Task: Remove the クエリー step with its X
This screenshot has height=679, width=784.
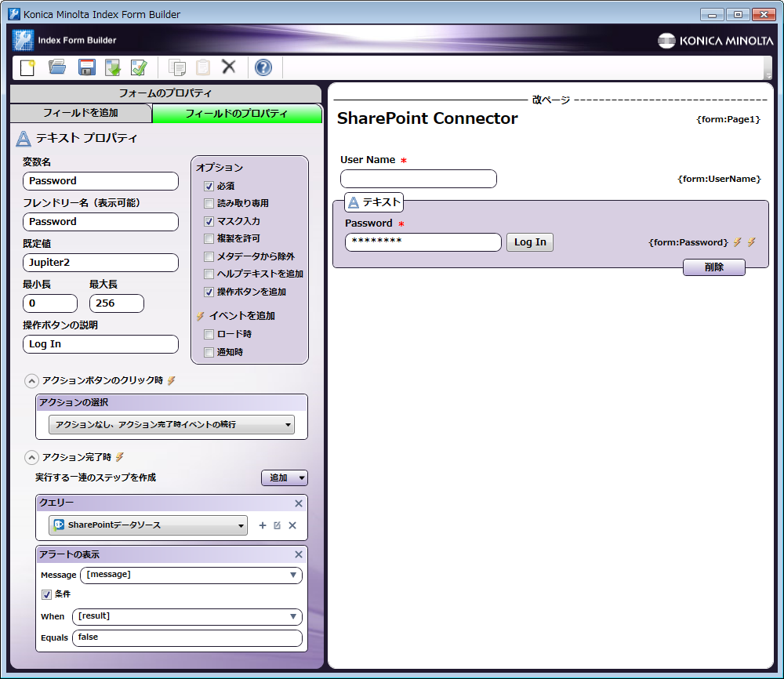Action: pyautogui.click(x=299, y=503)
